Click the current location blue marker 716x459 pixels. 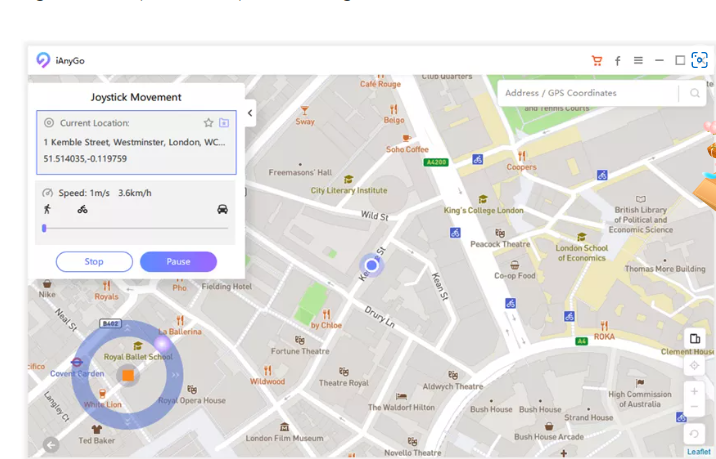point(372,265)
